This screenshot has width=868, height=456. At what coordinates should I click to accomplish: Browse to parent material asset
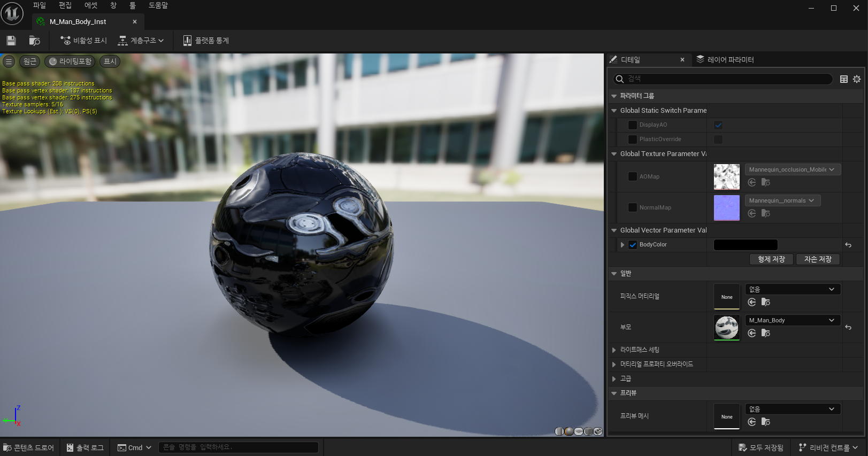766,333
